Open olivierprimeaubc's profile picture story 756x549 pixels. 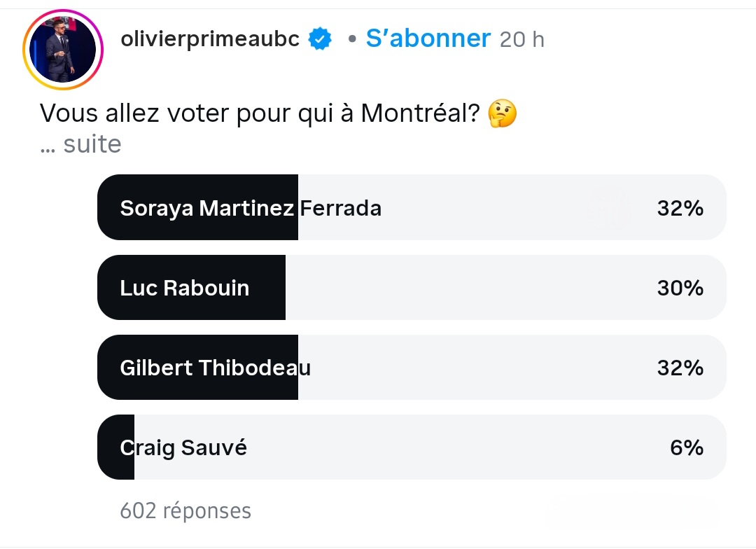click(x=62, y=49)
